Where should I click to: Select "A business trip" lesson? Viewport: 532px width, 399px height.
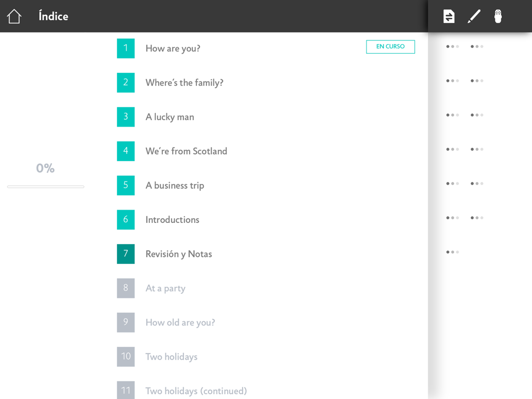(174, 185)
